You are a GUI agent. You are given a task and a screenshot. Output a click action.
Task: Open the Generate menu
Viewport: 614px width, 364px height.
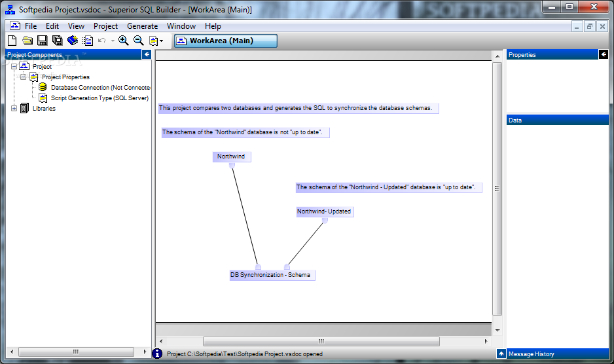tap(142, 26)
